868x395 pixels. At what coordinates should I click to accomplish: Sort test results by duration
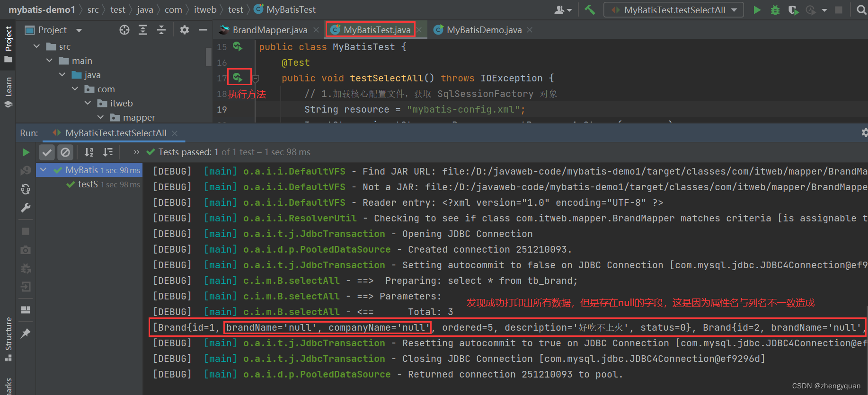108,152
